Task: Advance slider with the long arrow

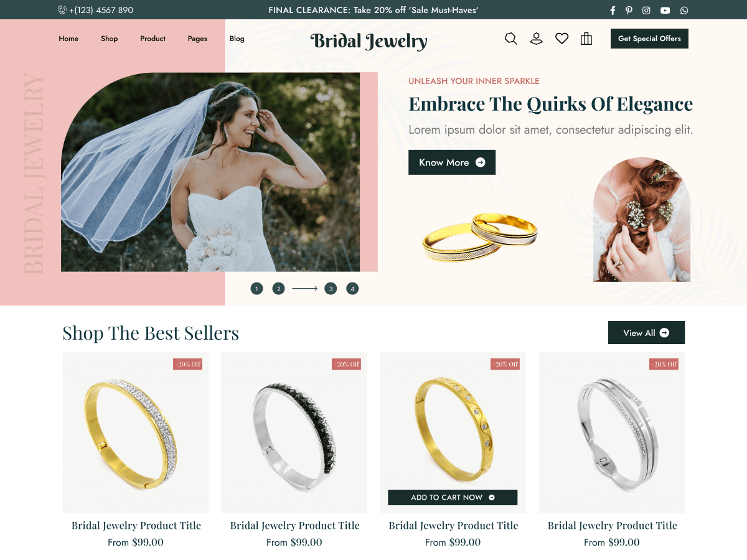Action: tap(304, 289)
